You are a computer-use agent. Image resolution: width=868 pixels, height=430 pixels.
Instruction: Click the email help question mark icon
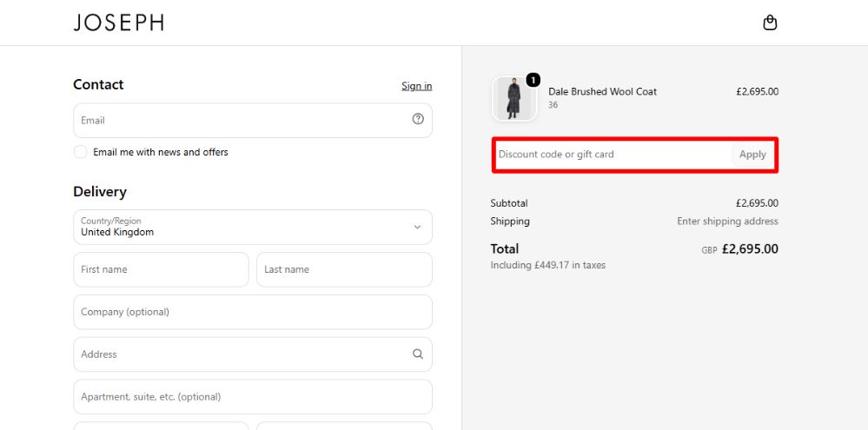tap(418, 119)
